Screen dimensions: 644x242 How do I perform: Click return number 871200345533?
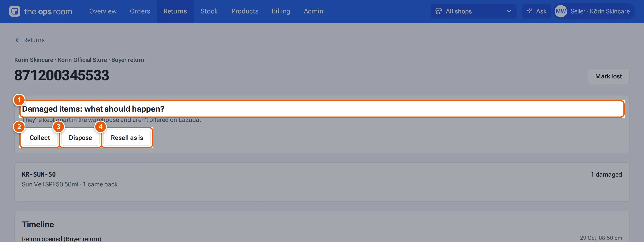(x=62, y=75)
